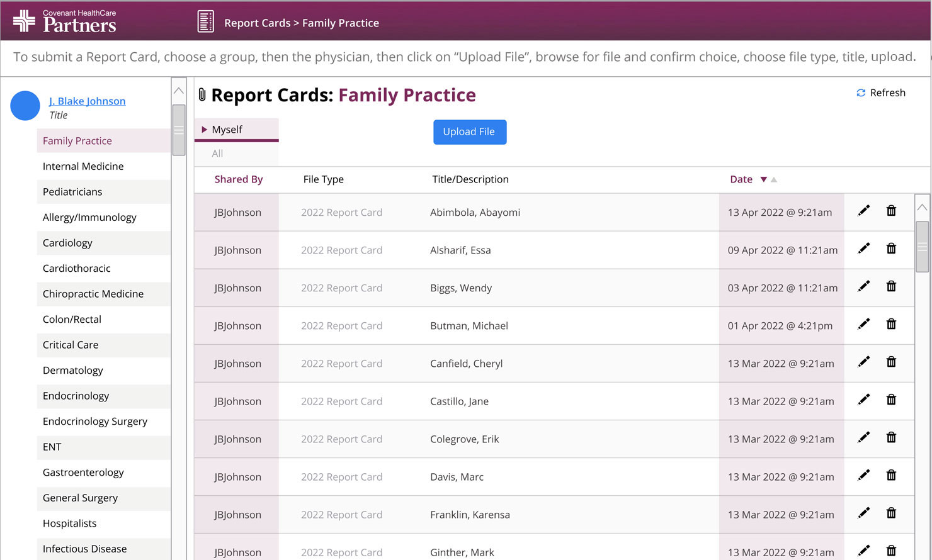Click the Date column header label
This screenshot has width=932, height=560.
point(741,179)
